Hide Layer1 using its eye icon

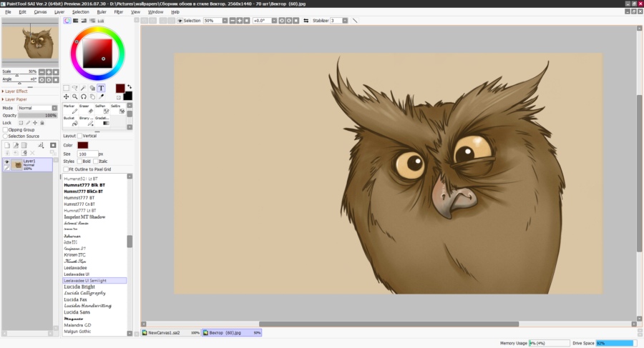pos(7,162)
